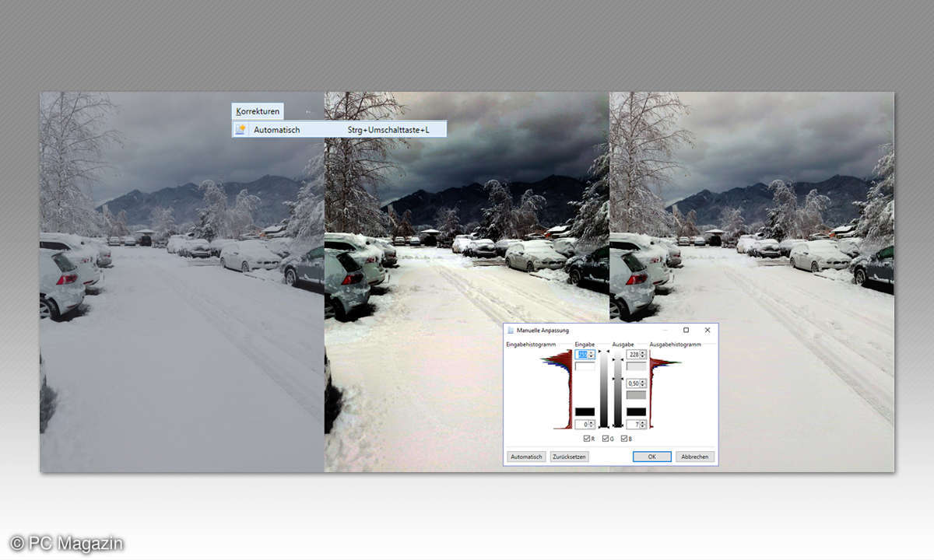Select Automatisch from the Korrekturen menu

coord(276,130)
